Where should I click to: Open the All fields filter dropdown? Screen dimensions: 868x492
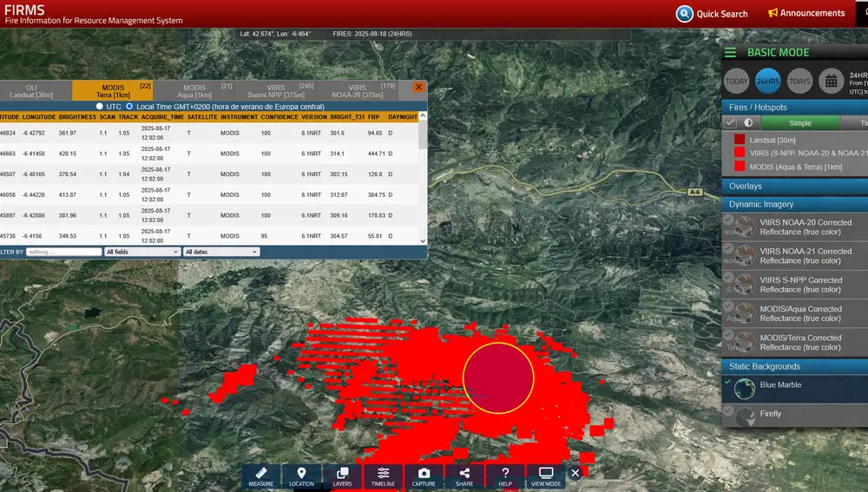tap(141, 252)
